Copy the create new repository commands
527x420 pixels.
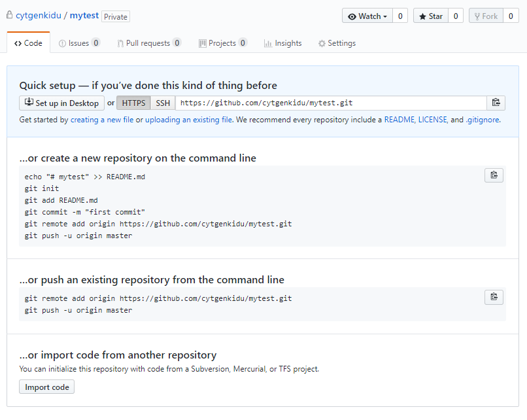pos(494,175)
